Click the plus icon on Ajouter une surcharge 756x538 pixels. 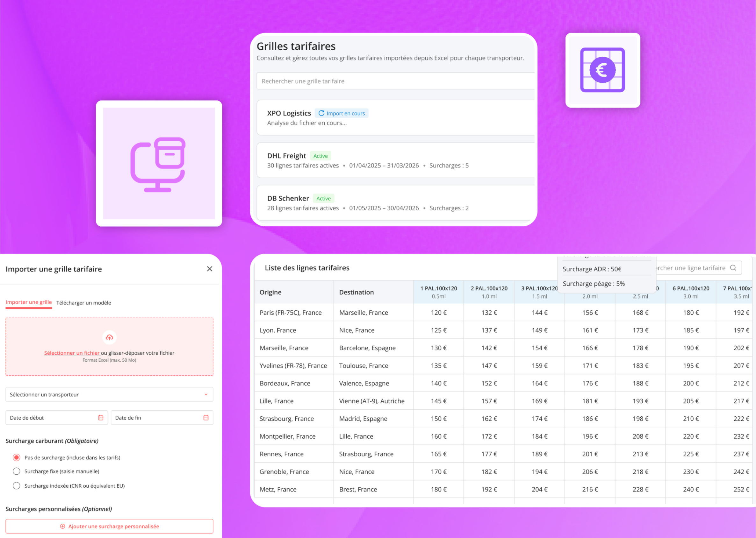[x=62, y=526]
